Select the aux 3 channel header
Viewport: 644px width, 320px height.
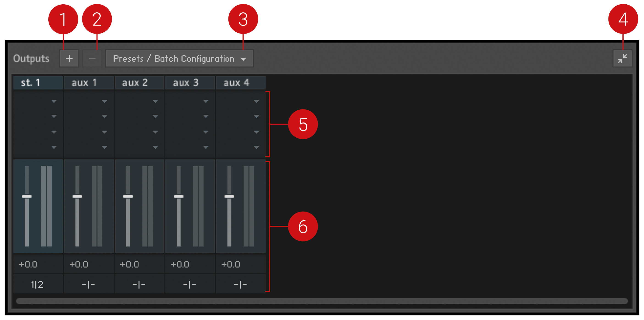click(190, 83)
